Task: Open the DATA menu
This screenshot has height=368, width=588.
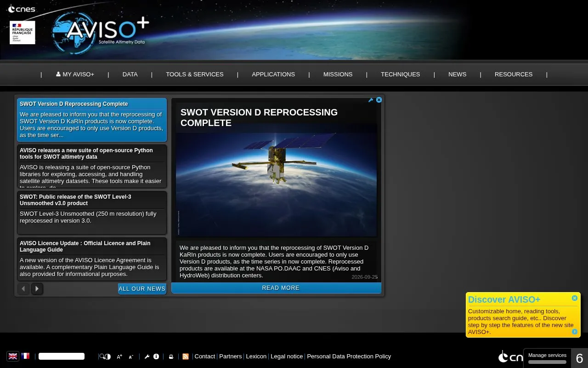Action: pos(130,74)
